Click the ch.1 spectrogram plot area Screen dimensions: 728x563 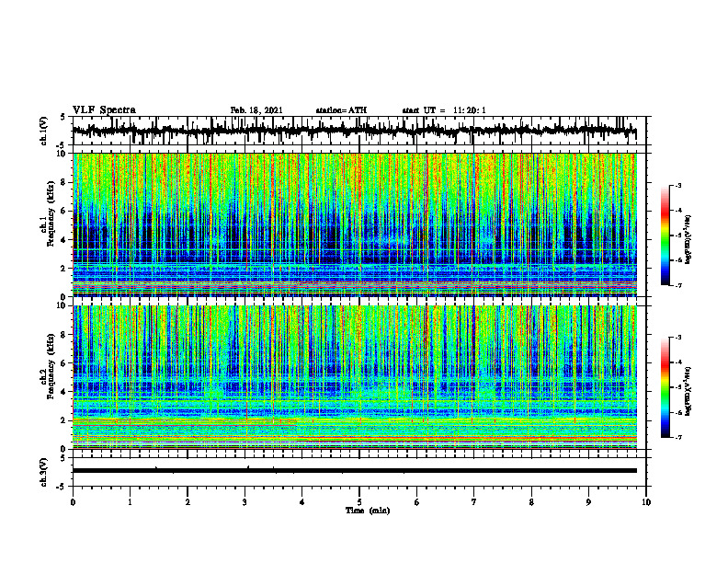click(355, 224)
